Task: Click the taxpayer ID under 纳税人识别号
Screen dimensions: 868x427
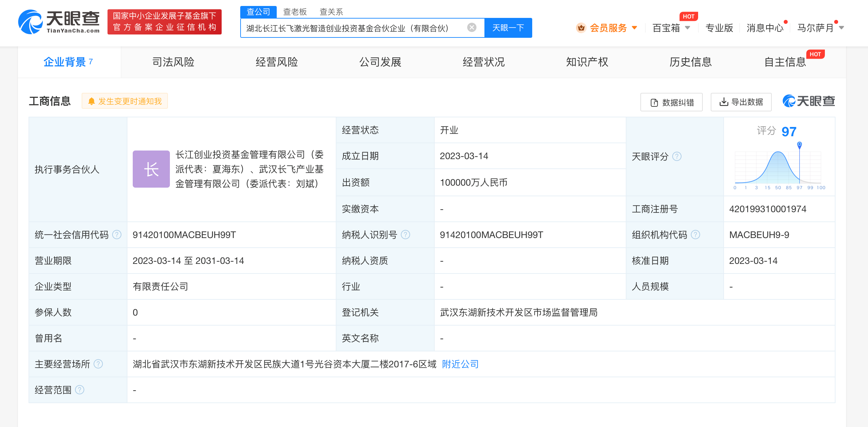Action: click(x=491, y=235)
